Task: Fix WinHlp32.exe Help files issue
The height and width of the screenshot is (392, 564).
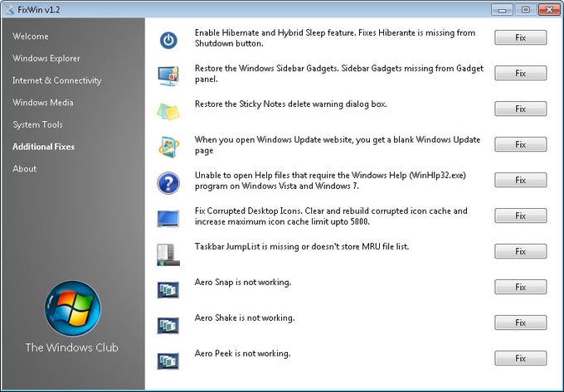Action: 521,180
